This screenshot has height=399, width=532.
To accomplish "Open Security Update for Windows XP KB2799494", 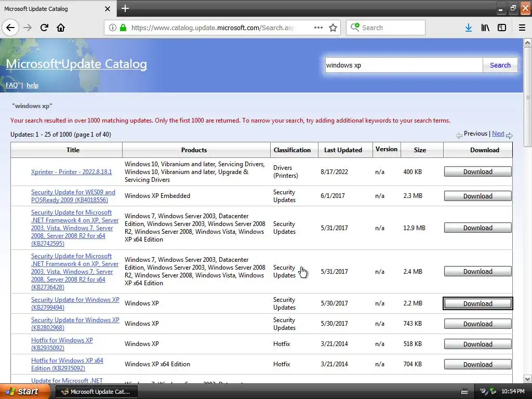I will pos(75,303).
